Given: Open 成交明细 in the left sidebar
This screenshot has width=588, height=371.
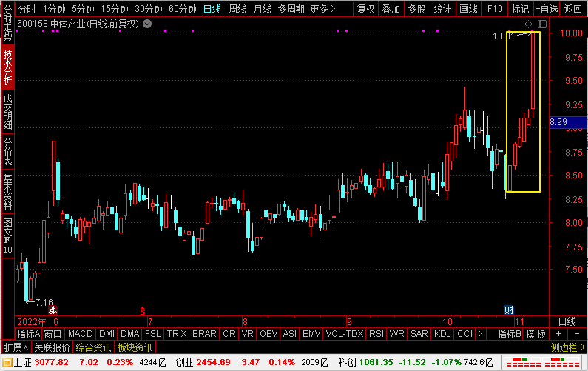Looking at the screenshot, I should point(7,110).
